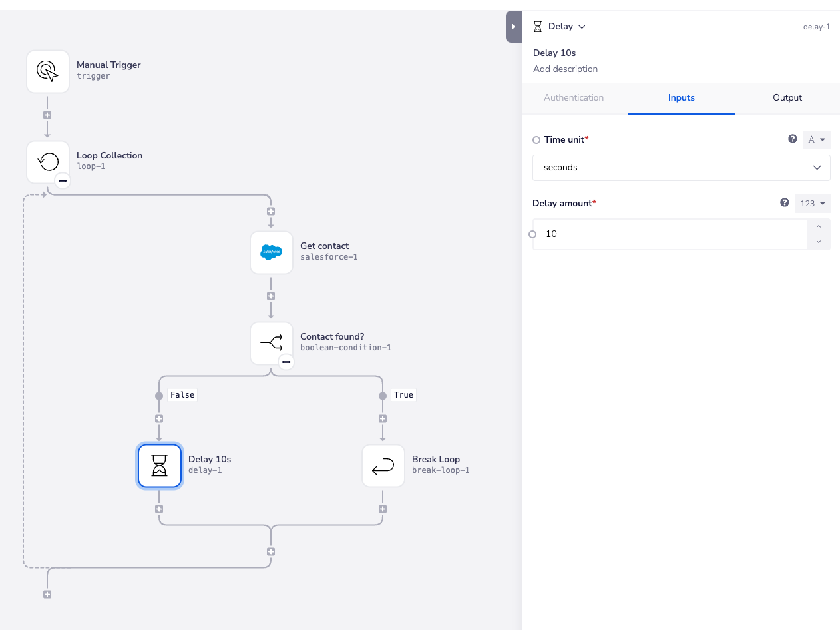Viewport: 840px width, 630px height.
Task: Collapse the Loop Collection branch
Action: pos(63,180)
